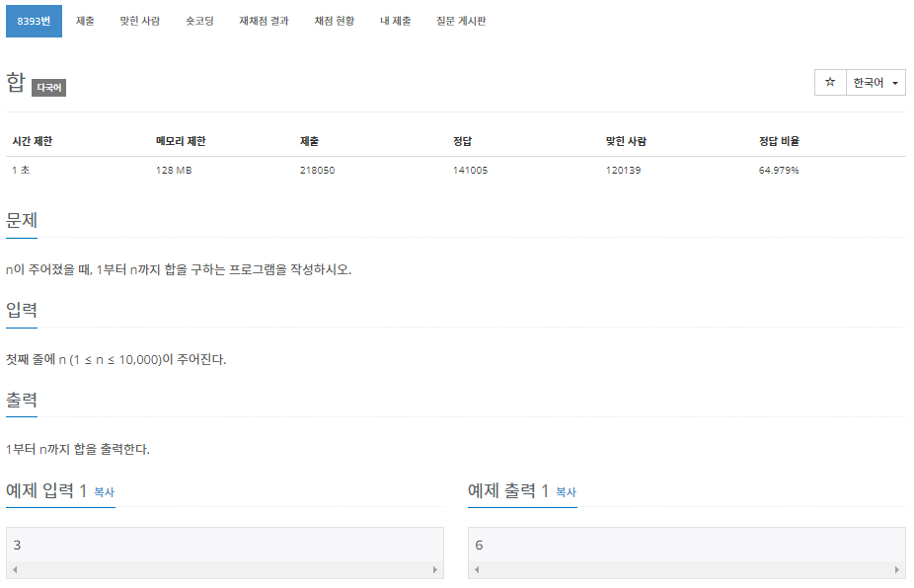Open the 숏코딩 tab
This screenshot has width=914, height=588.
(199, 21)
